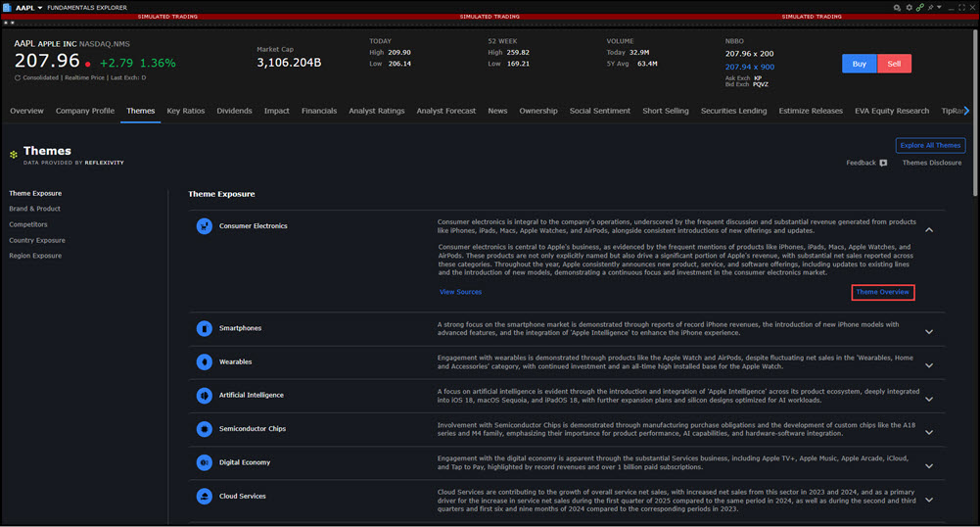This screenshot has height=527, width=980.
Task: Open the Impact tab
Action: click(x=276, y=111)
